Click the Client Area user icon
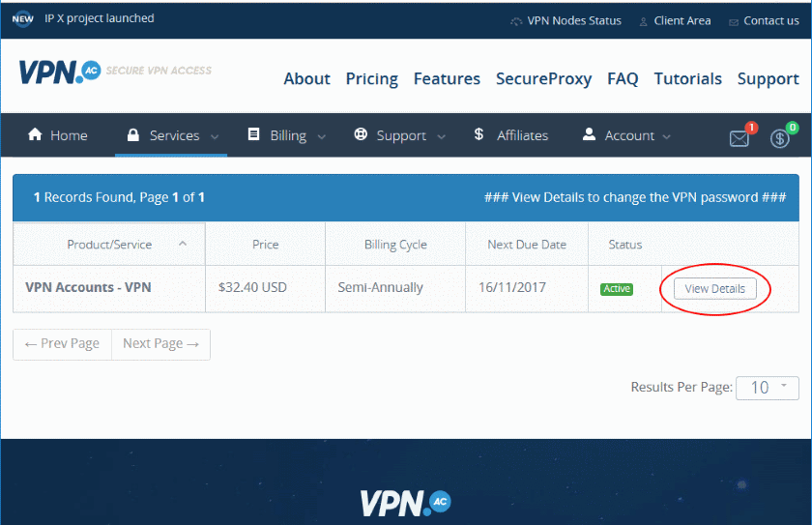Screen dimensions: 812x525 point(643,21)
